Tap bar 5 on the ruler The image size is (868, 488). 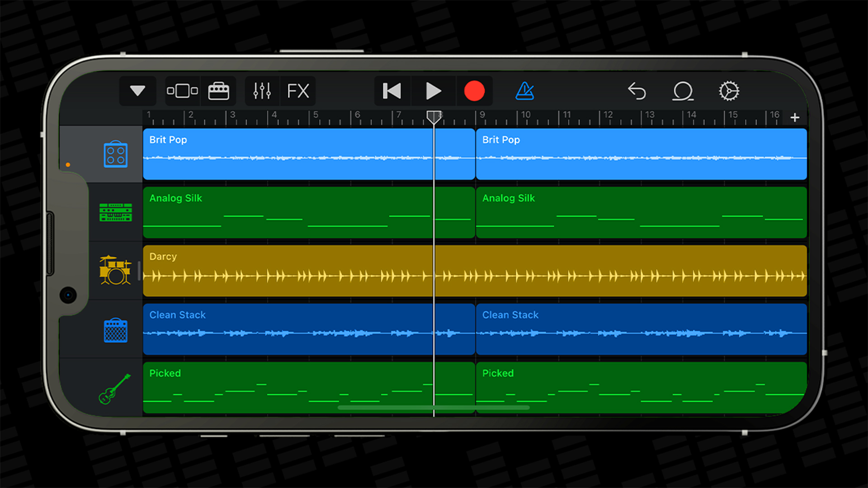click(316, 115)
